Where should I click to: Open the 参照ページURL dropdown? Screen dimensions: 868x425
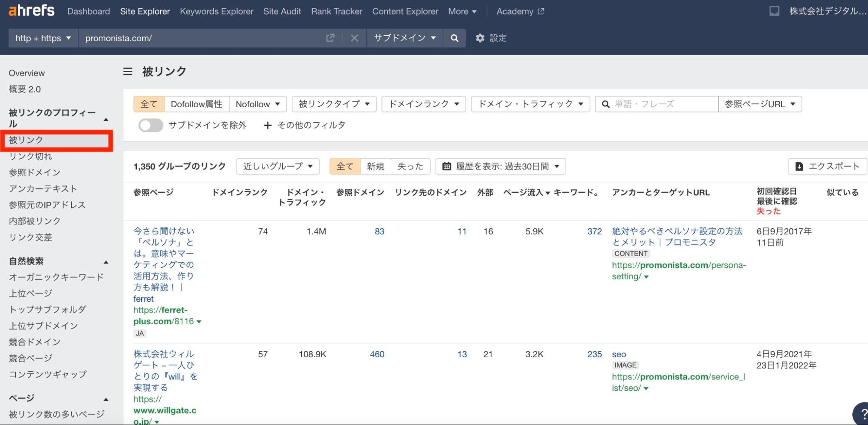click(760, 104)
